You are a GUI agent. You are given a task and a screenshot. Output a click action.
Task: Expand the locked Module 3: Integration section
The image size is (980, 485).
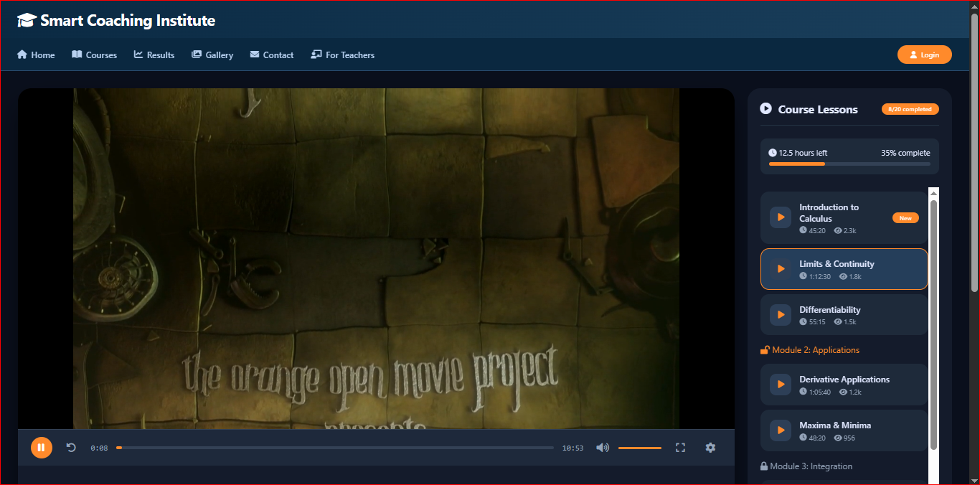click(806, 466)
